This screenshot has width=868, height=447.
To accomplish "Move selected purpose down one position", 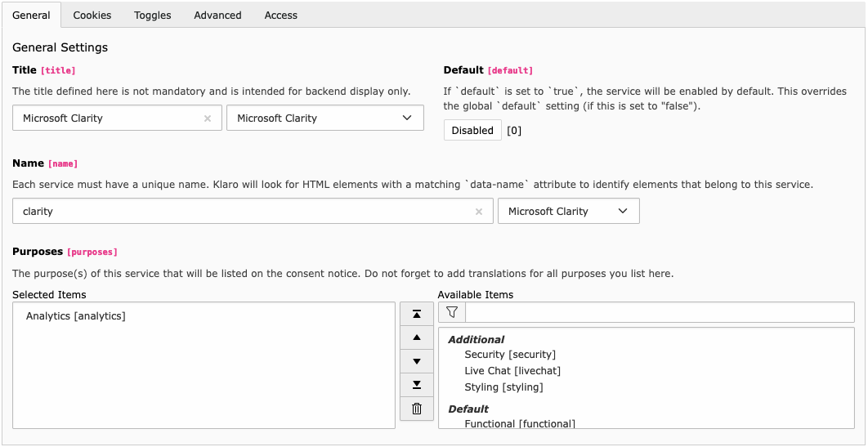I will [x=417, y=361].
